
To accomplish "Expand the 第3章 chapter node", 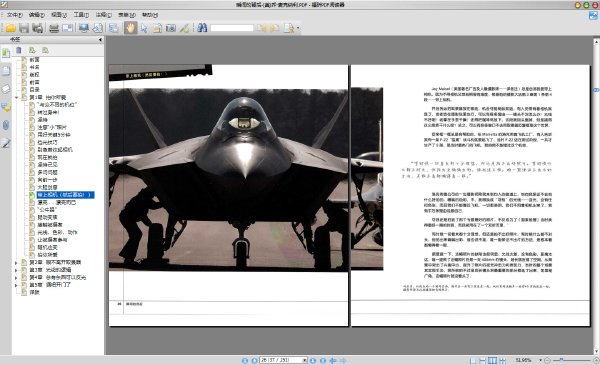I will [16, 270].
